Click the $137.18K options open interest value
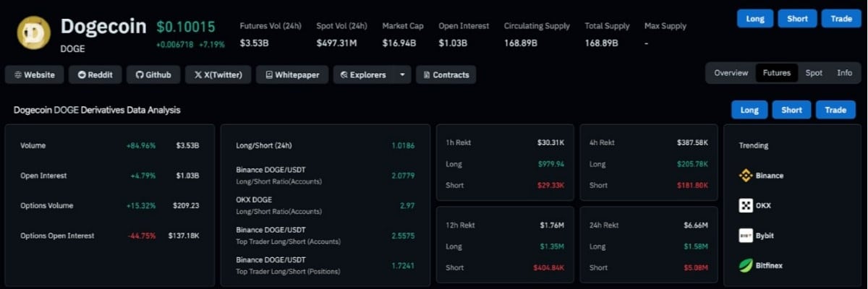 (x=184, y=236)
